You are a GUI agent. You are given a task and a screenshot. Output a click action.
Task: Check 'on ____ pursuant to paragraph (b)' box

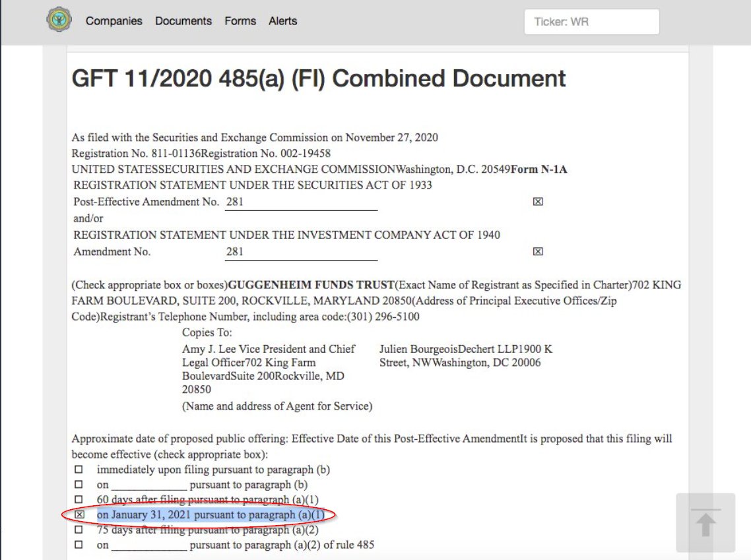[79, 484]
